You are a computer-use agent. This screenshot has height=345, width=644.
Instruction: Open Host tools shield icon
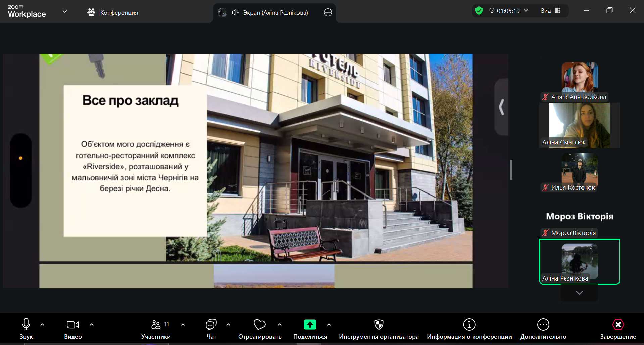(379, 325)
